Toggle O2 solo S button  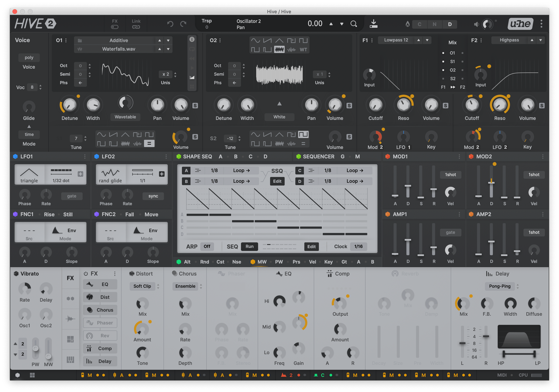[x=349, y=106]
